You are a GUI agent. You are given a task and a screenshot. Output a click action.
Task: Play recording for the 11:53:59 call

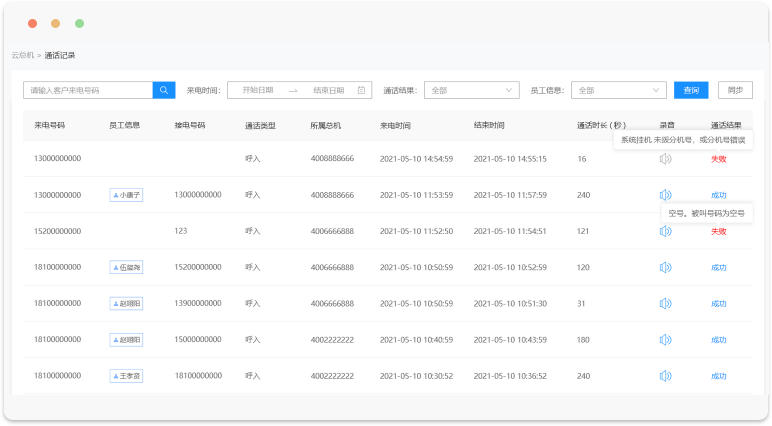tap(665, 195)
